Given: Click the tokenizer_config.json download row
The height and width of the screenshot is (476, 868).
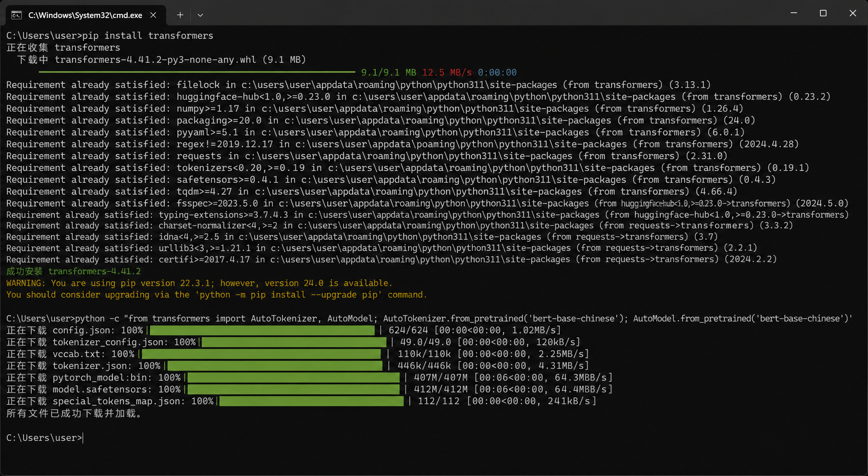Looking at the screenshot, I should [x=293, y=342].
